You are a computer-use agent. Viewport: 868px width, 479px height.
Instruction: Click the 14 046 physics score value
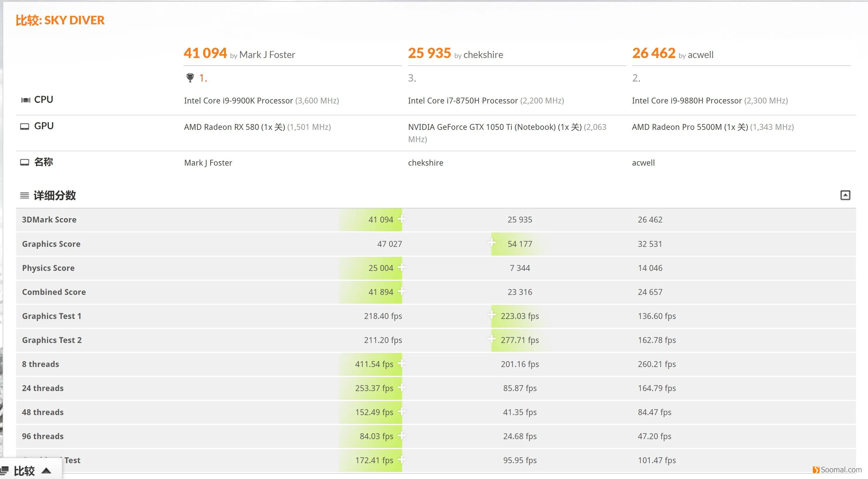click(650, 268)
